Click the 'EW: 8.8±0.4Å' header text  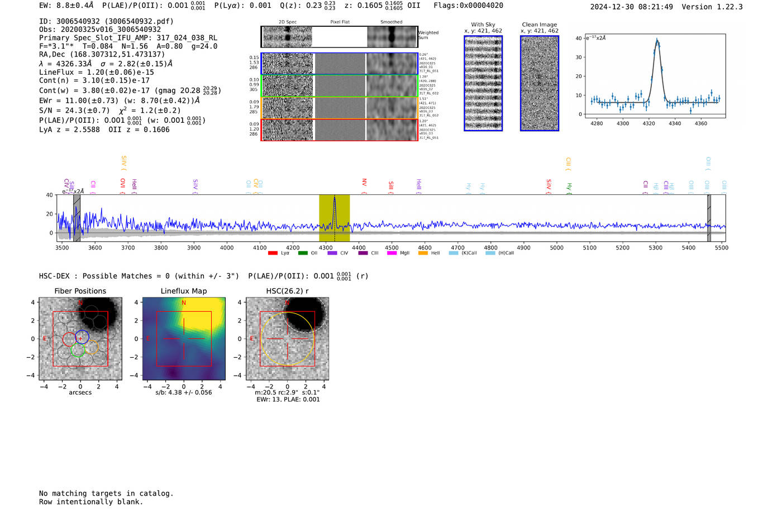click(66, 6)
